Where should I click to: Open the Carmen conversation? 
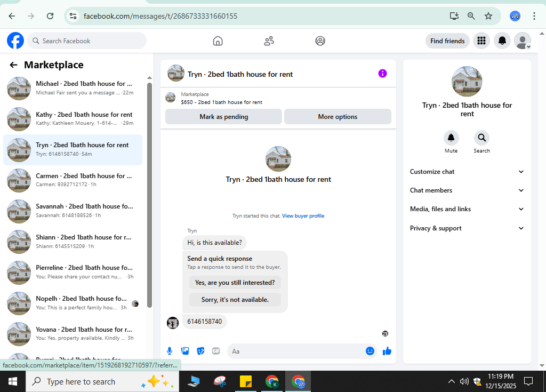click(x=73, y=180)
